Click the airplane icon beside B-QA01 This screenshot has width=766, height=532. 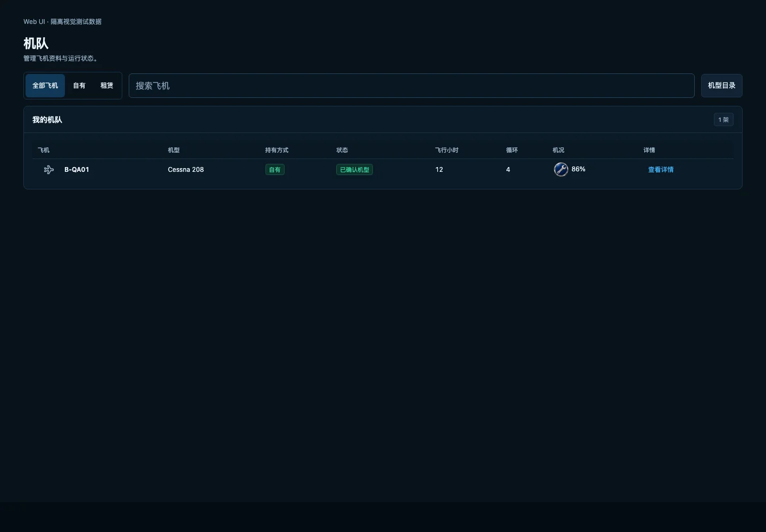49,170
